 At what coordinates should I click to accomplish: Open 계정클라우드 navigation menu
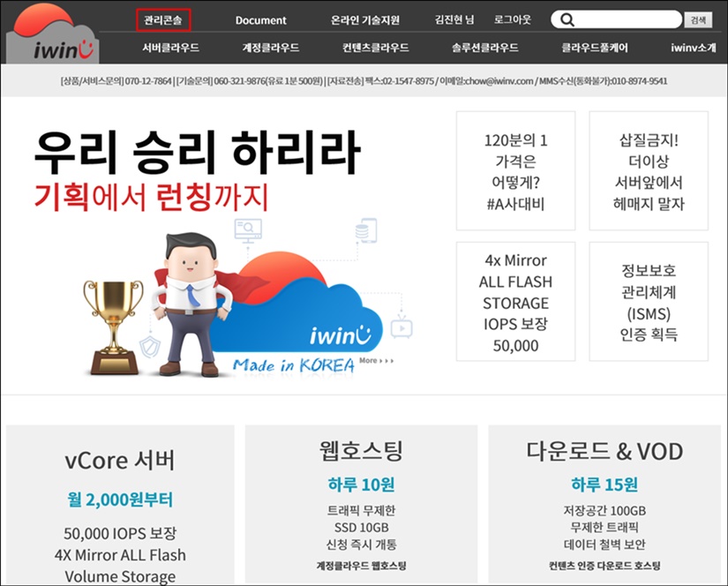pos(271,48)
